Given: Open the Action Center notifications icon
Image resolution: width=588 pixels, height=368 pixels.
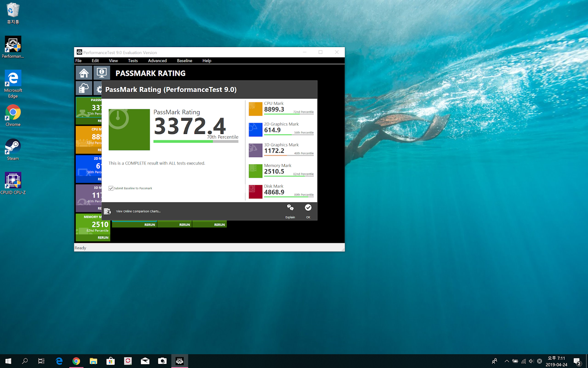Looking at the screenshot, I should point(577,361).
